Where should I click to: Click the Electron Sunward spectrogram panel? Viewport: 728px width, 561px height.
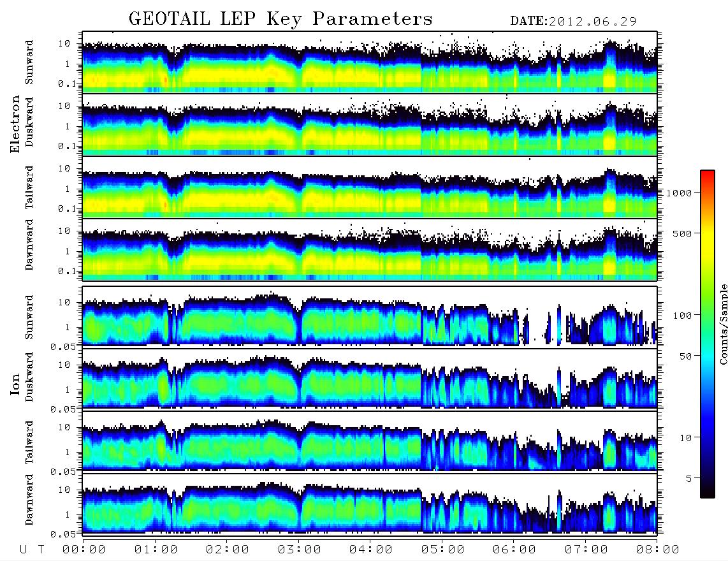[370, 62]
